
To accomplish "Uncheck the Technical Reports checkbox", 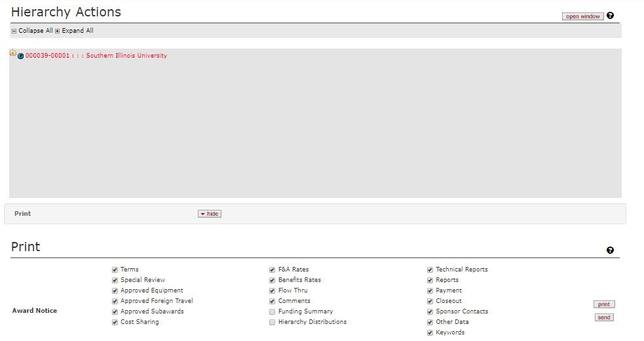I will (x=430, y=270).
